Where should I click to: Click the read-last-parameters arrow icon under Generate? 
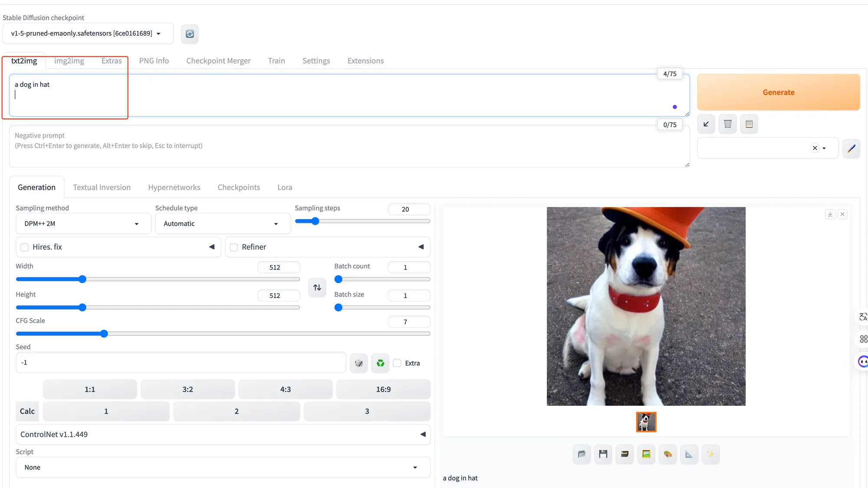[x=706, y=124]
